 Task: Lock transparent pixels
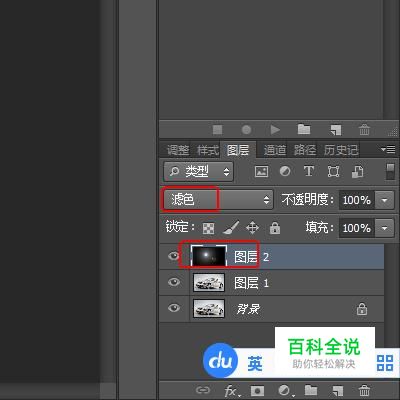pos(209,228)
